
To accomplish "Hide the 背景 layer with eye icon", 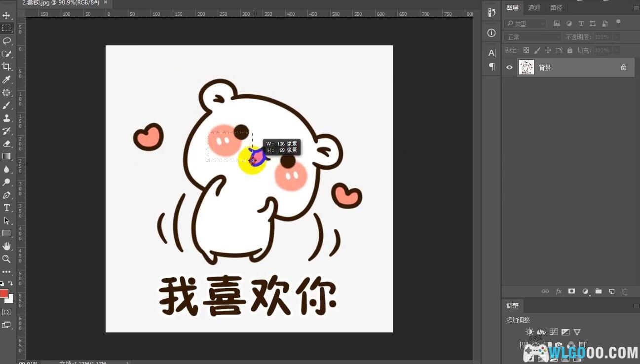I will pyautogui.click(x=509, y=68).
